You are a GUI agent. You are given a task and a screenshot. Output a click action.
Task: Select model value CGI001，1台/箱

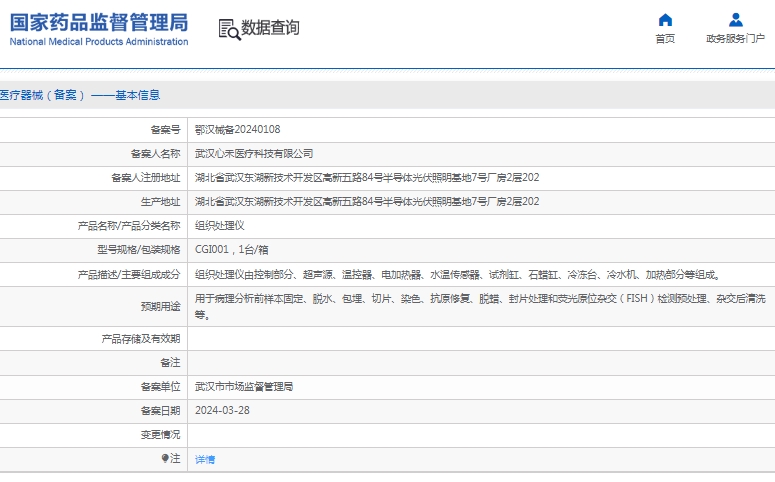click(231, 250)
